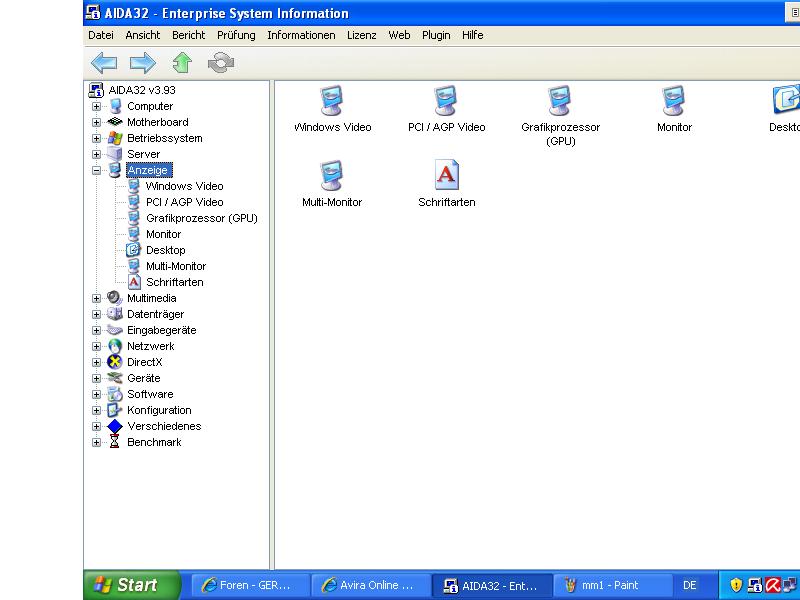Open the Plugin menu
Screen dimensions: 800x600
point(436,35)
